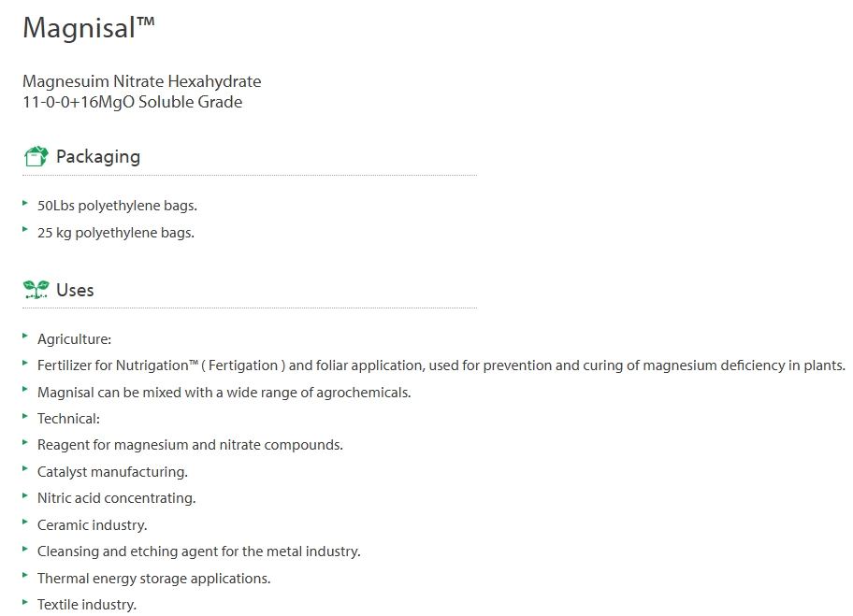Click "Cleansing and etching agent" list item
This screenshot has width=853, height=616.
[x=198, y=552]
